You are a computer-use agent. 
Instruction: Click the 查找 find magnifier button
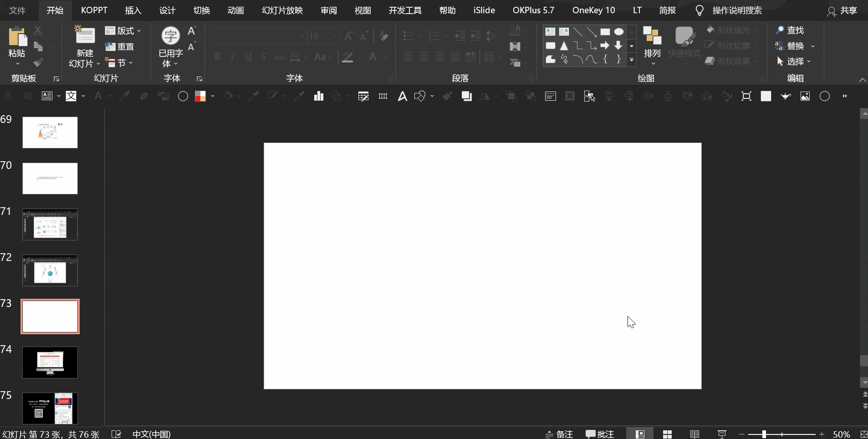[x=790, y=30]
